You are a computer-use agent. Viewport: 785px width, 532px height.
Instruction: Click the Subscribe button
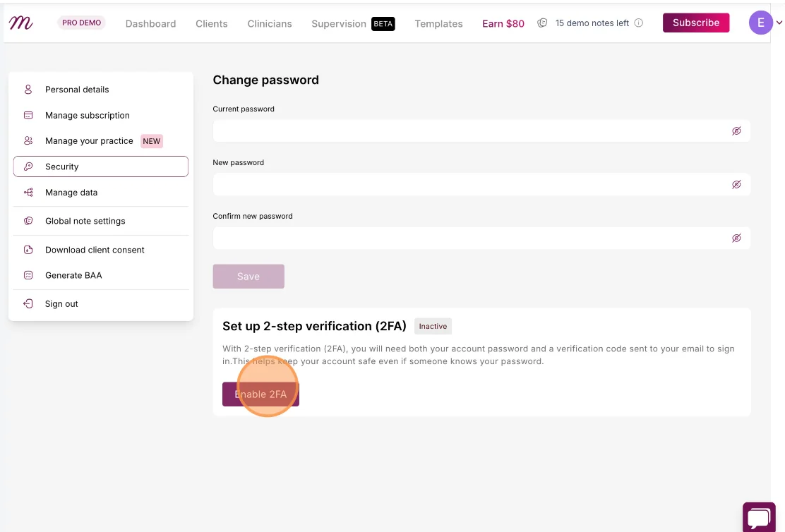coord(696,23)
